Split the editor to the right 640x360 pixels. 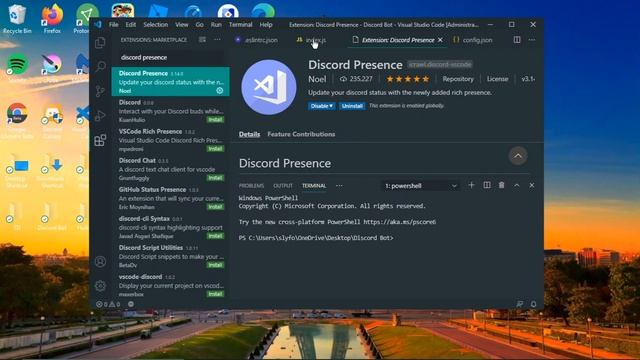tap(517, 40)
